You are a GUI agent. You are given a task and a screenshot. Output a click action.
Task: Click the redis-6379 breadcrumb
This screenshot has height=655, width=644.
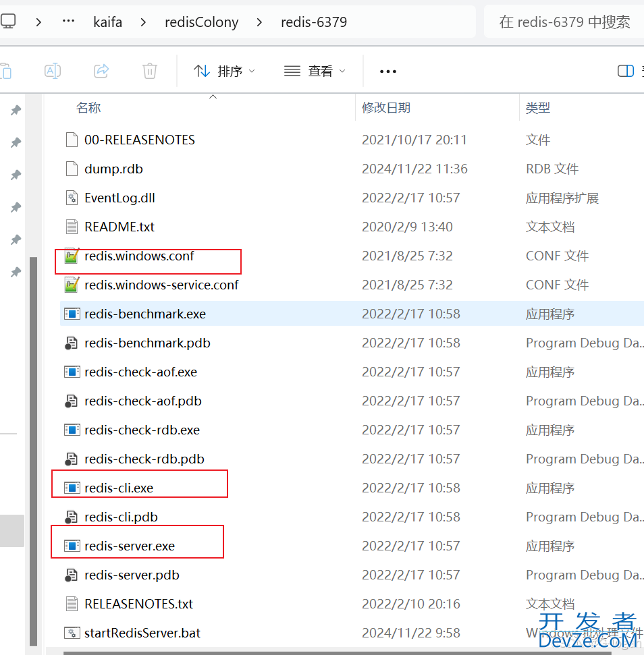314,22
